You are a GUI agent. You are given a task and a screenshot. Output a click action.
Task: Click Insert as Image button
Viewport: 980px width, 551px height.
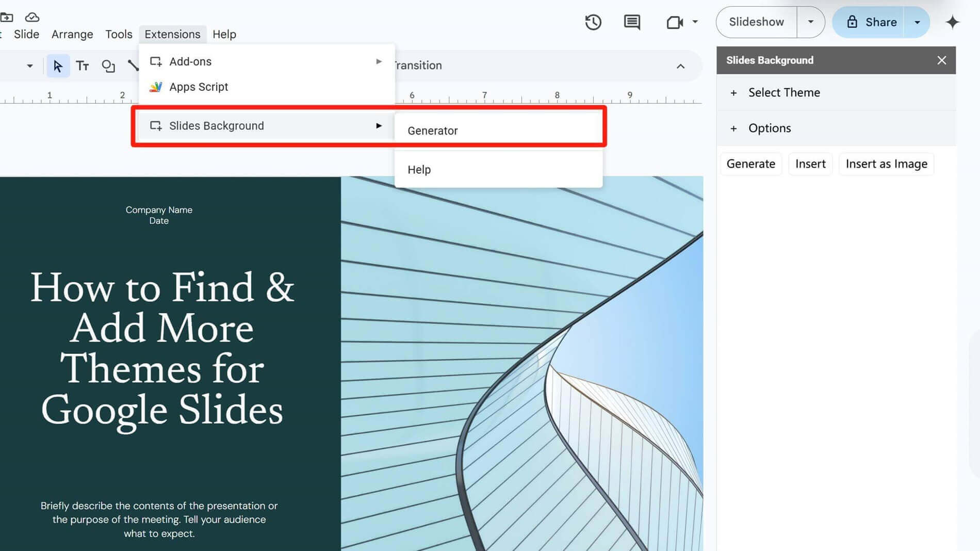886,164
